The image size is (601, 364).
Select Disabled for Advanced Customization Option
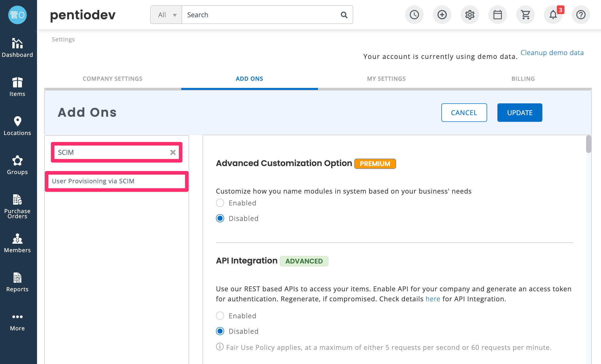point(220,218)
